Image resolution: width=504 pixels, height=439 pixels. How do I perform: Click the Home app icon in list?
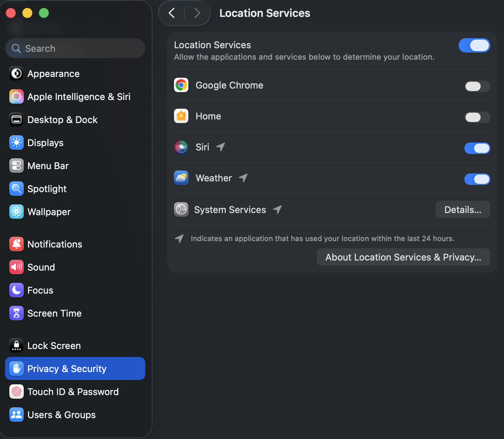coord(181,116)
